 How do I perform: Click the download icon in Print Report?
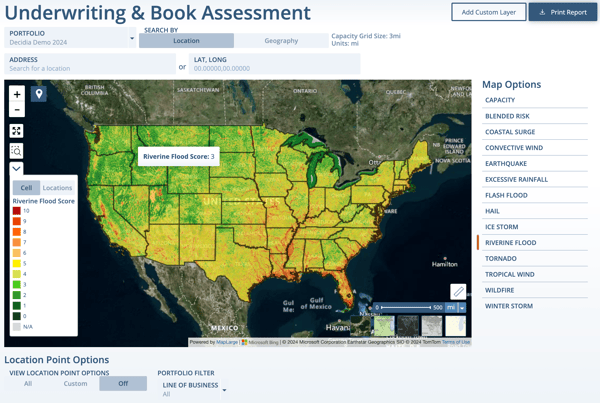[x=542, y=12]
